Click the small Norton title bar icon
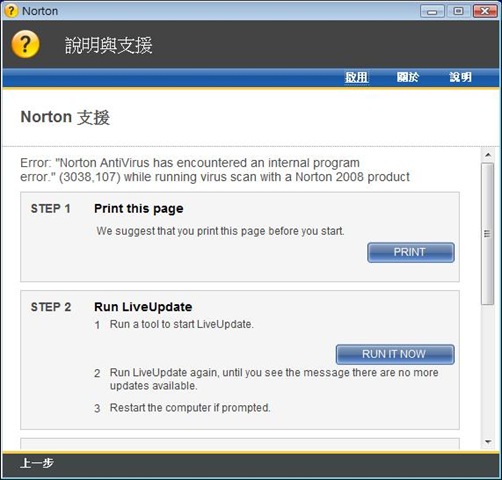Screen dimensions: 502x480 click(x=11, y=11)
